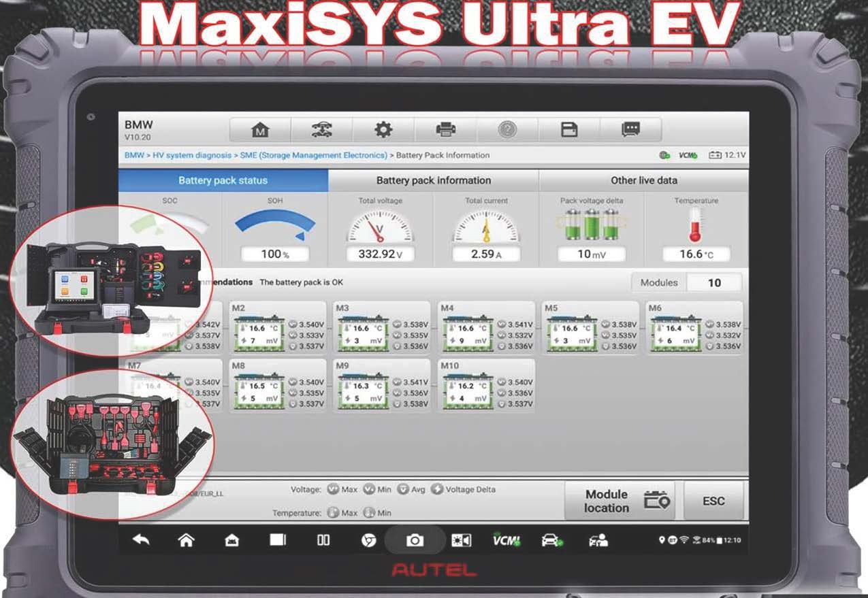Click the Voltage Min legend item

click(377, 489)
